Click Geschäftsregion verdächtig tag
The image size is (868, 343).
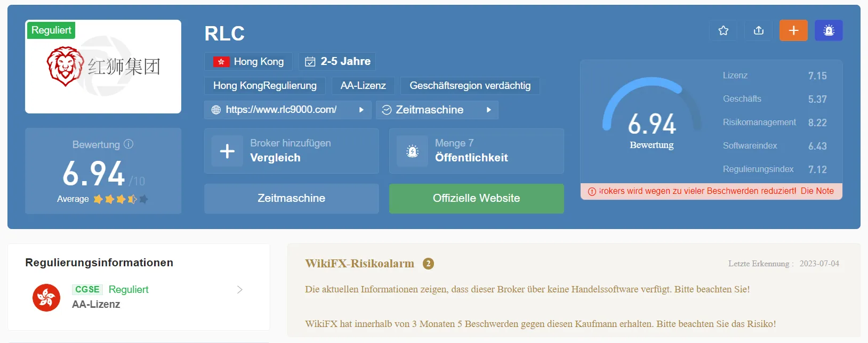[470, 86]
